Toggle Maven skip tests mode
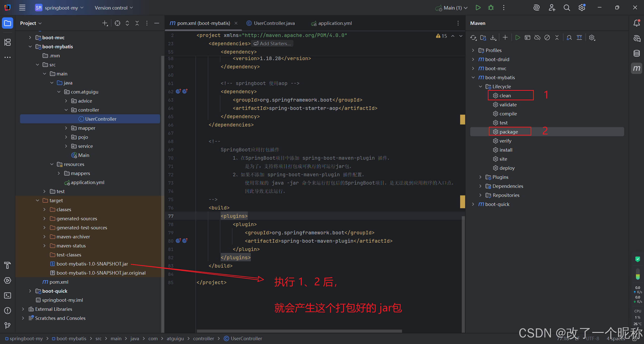The height and width of the screenshot is (344, 644). point(547,38)
